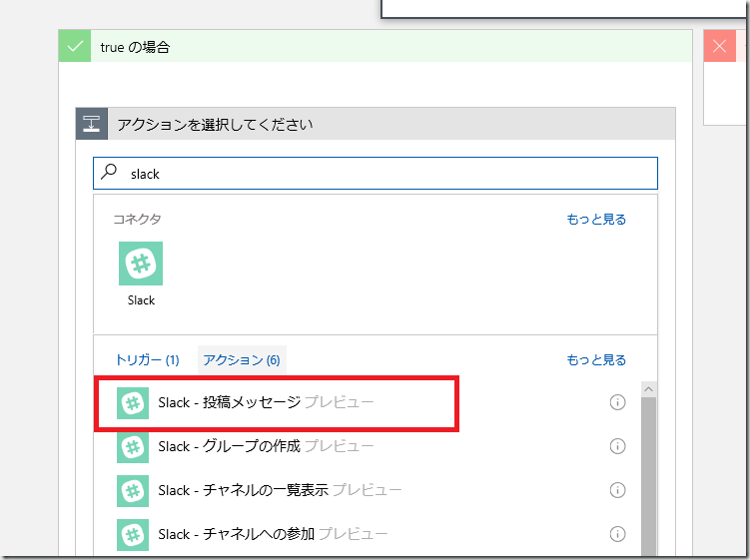Screen dimensions: 750x560
Task: Click the actions list scrollbar thumb
Action: point(648,476)
